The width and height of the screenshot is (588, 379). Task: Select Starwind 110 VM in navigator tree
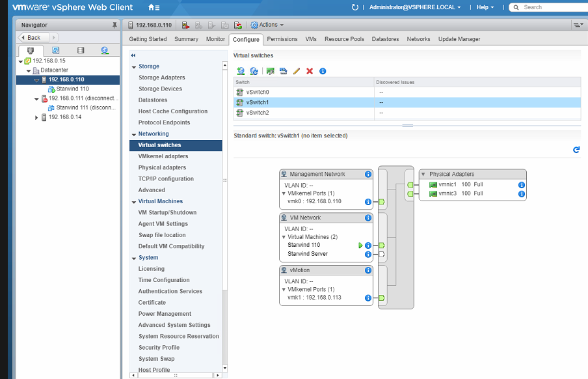tap(72, 89)
